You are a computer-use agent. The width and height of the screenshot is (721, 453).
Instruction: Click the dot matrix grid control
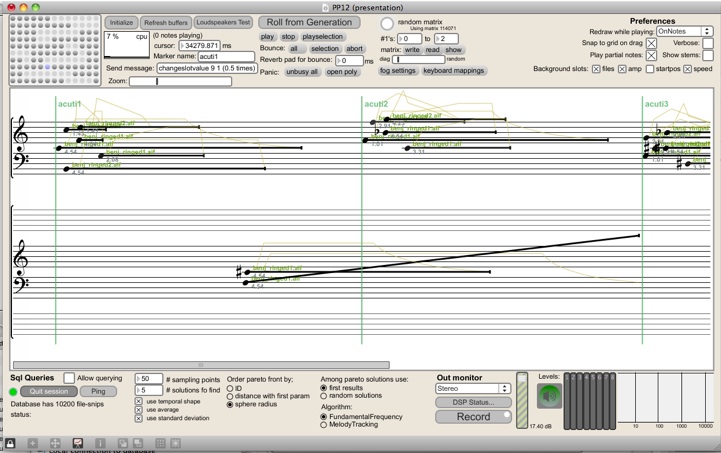click(55, 50)
